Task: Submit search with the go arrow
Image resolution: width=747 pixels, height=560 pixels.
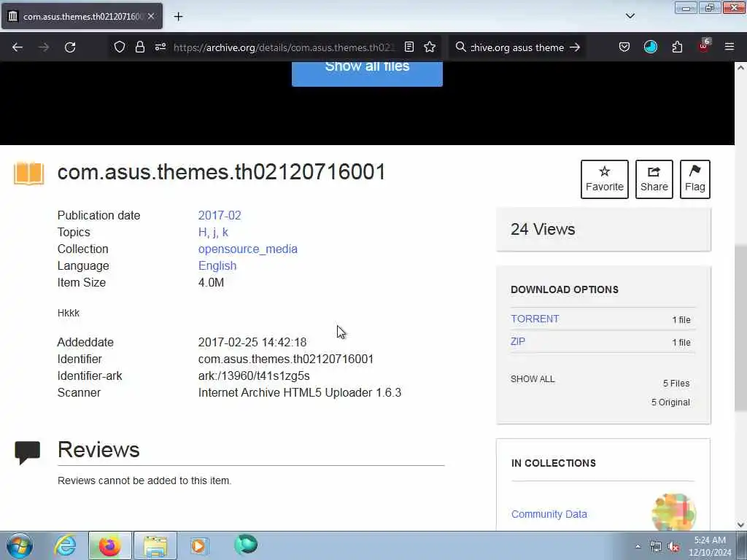Action: click(x=575, y=47)
